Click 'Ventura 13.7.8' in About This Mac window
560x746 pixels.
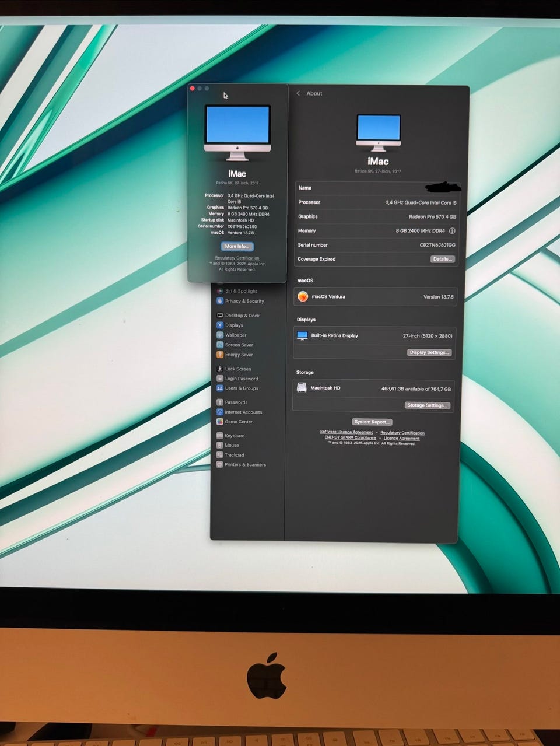coord(240,233)
